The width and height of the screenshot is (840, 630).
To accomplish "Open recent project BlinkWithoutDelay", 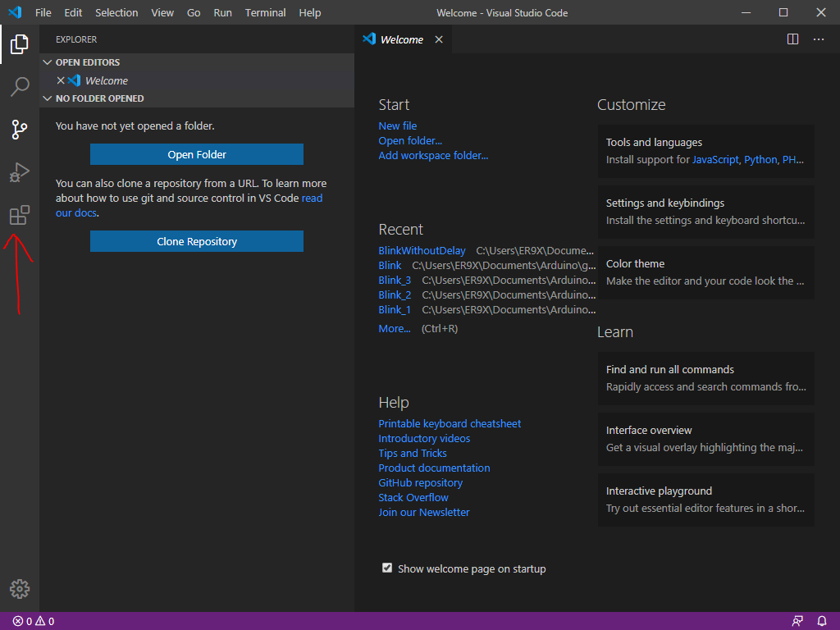I will 422,251.
